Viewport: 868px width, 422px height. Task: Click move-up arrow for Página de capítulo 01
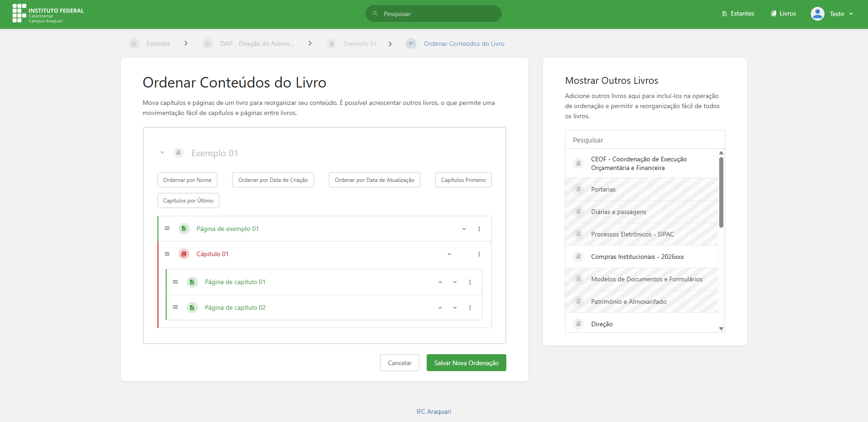tap(440, 282)
